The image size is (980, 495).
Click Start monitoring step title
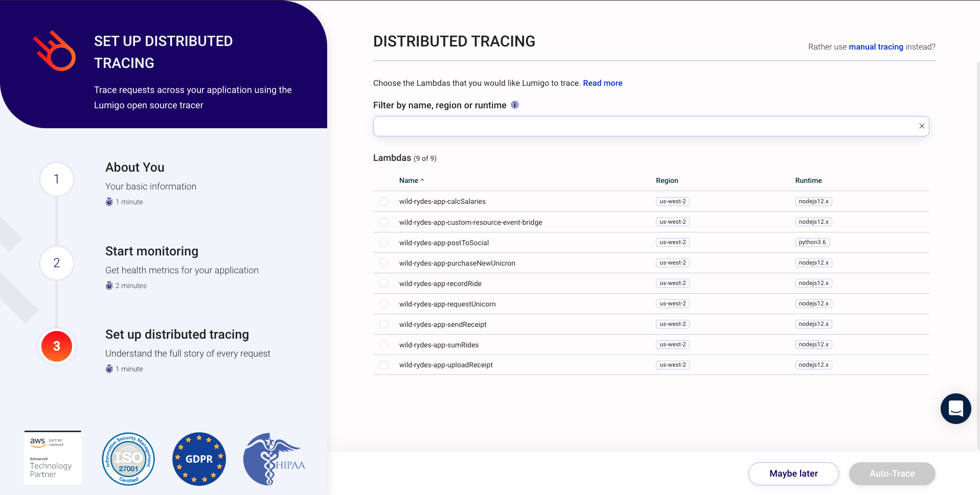coord(152,251)
